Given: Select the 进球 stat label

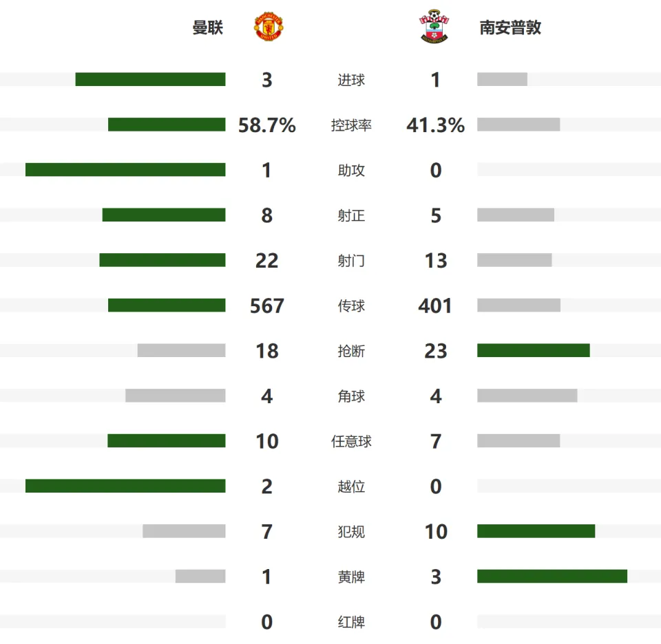Looking at the screenshot, I should tap(351, 80).
